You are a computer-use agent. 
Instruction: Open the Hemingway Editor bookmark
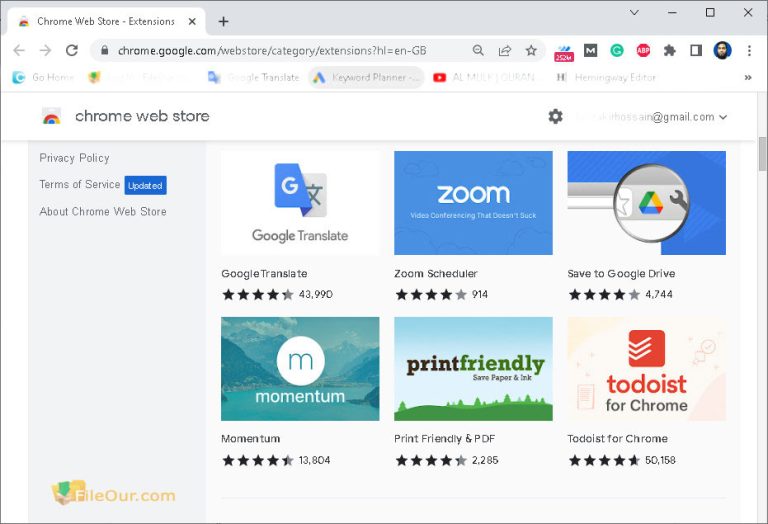click(606, 77)
